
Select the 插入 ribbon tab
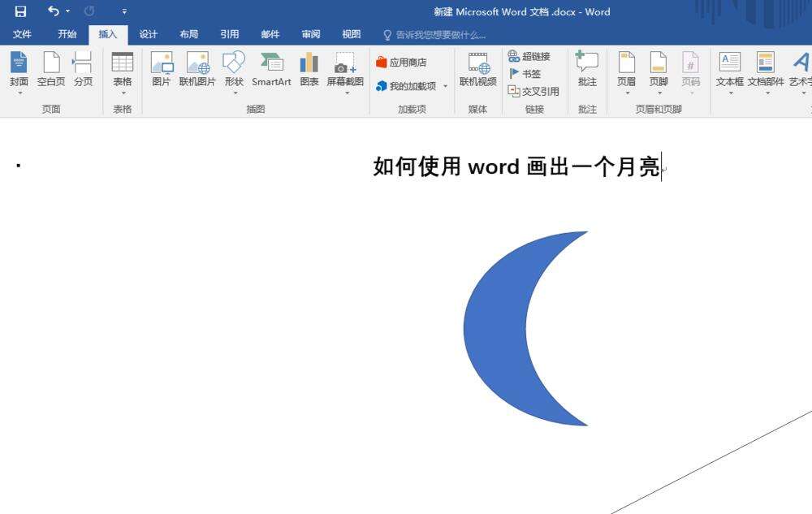[108, 34]
